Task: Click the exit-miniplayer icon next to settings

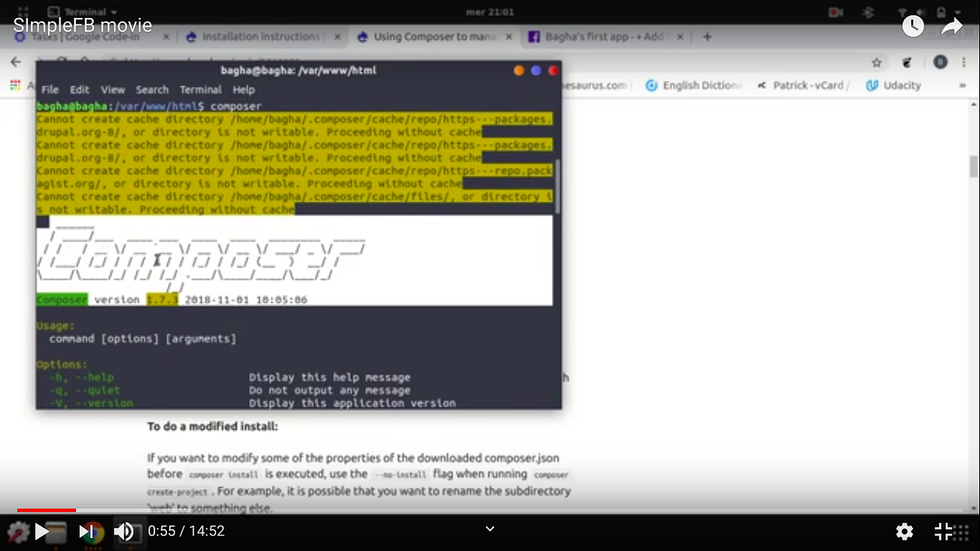Action: coord(943,531)
